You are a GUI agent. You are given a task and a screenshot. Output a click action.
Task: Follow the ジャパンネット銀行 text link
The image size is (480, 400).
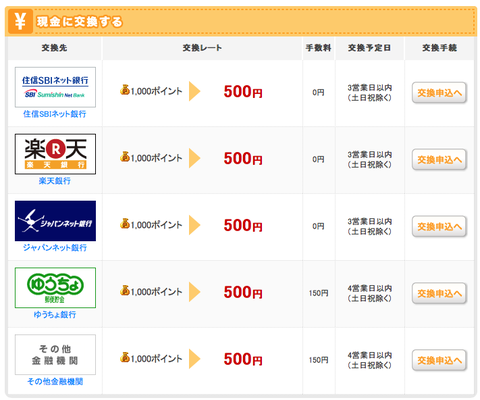coord(55,248)
